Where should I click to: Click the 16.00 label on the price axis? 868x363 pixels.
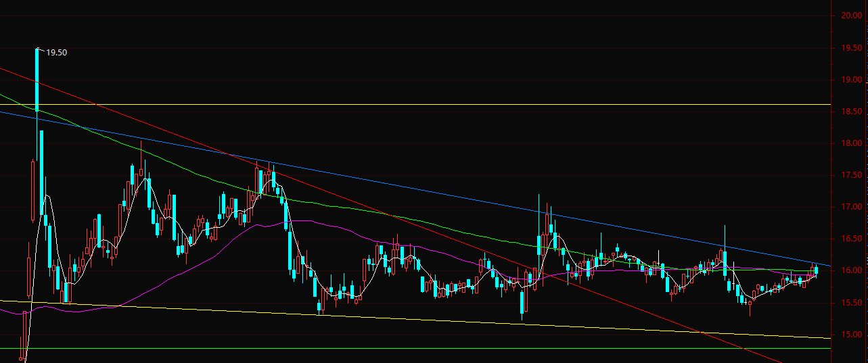[850, 270]
